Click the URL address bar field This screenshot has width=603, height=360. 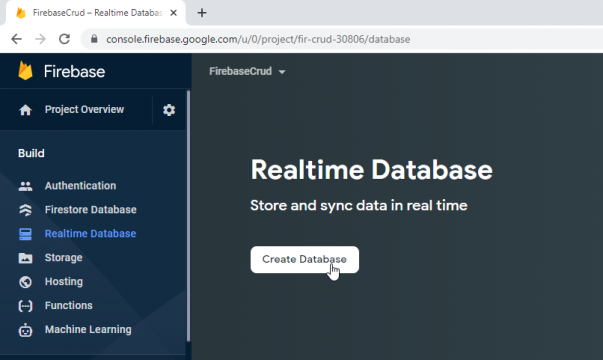[x=341, y=39]
